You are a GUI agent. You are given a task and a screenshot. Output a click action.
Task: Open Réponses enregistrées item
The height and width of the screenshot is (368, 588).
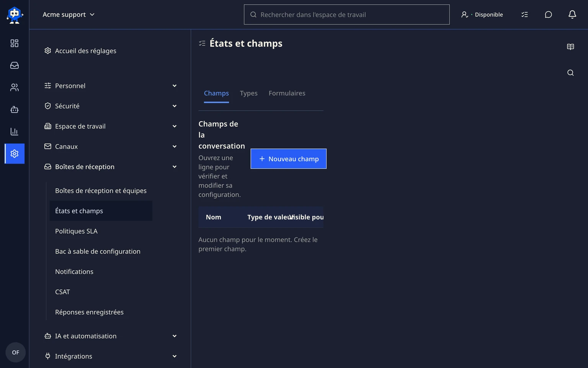click(101, 312)
